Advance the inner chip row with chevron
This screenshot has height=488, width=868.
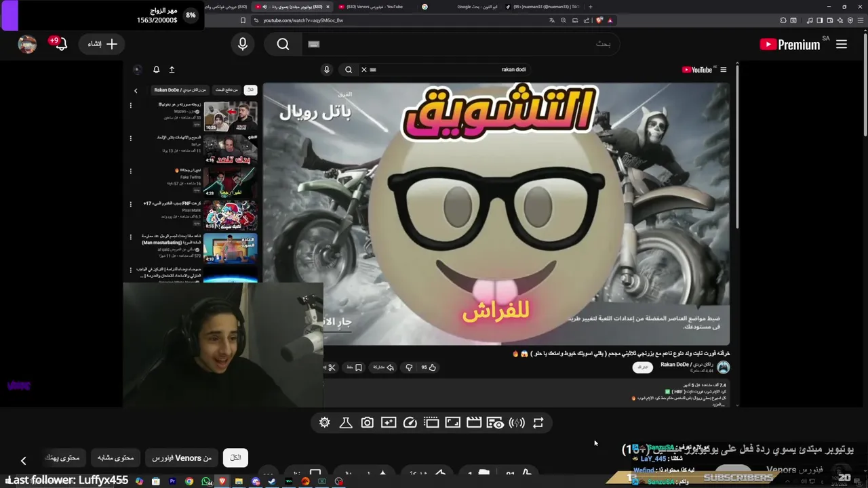(136, 91)
